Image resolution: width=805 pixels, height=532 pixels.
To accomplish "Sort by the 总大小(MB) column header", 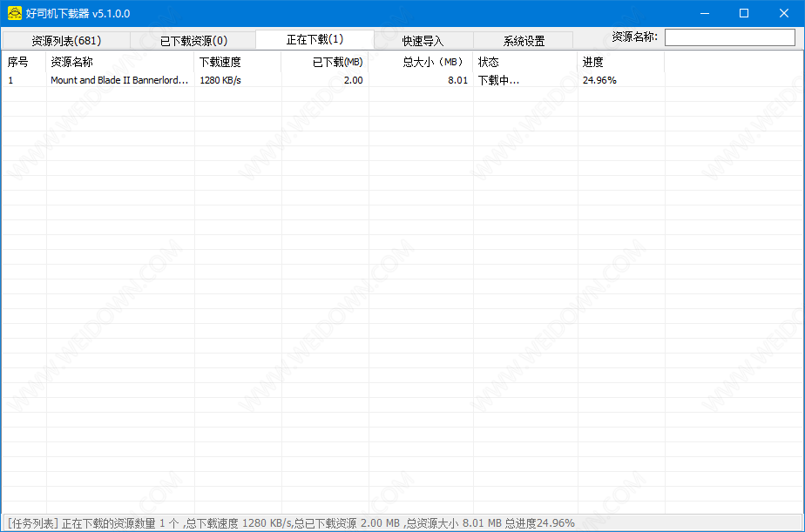I will coord(421,62).
